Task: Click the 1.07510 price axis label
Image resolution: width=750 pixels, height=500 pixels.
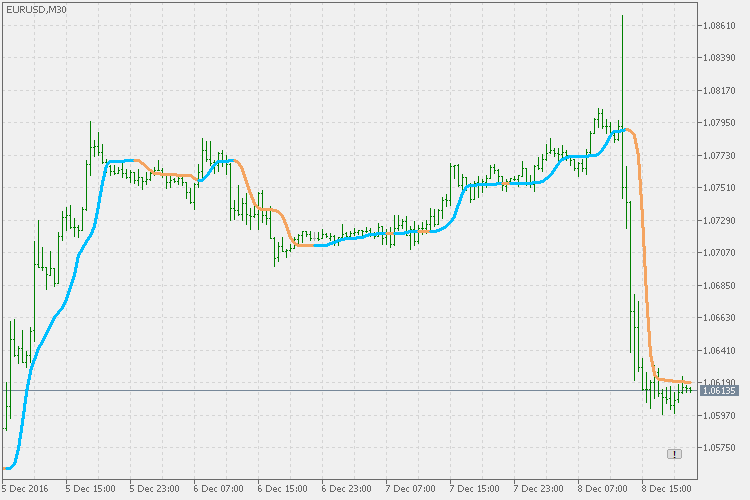Action: pyautogui.click(x=719, y=188)
